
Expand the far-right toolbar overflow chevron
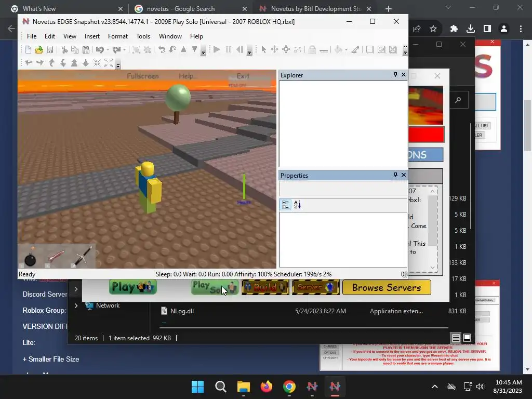click(405, 50)
